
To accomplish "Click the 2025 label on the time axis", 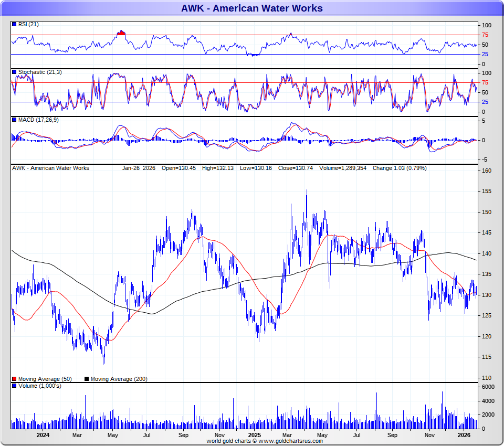I will 255,435.
